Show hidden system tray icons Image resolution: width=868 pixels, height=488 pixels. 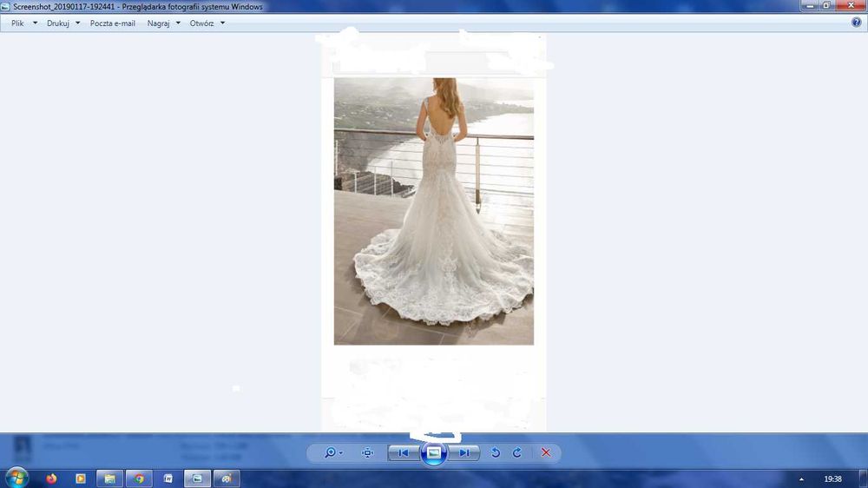pos(801,479)
